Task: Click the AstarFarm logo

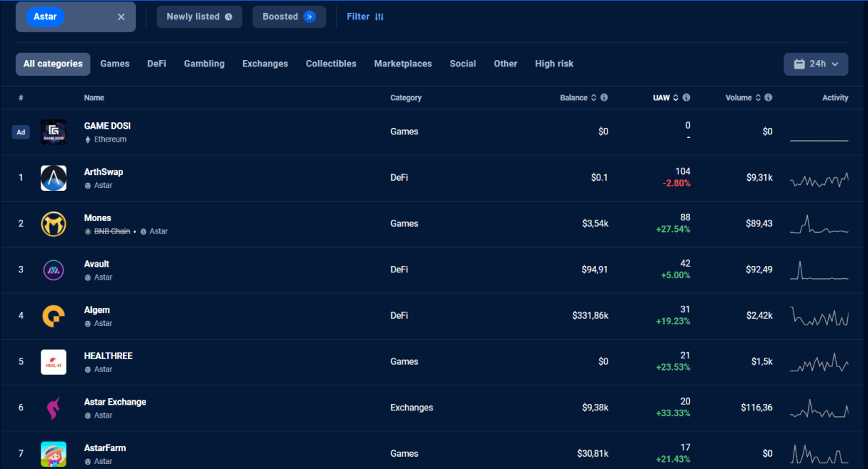Action: click(54, 454)
